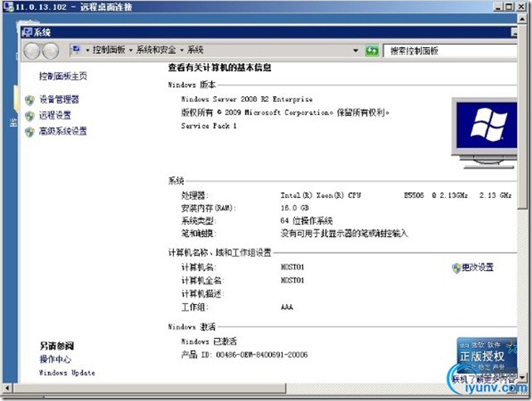Click 更改设置 link

tap(477, 268)
